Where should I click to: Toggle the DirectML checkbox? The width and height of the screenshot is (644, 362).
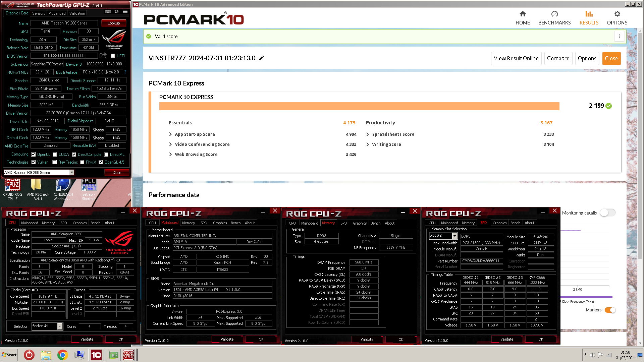pos(106,155)
